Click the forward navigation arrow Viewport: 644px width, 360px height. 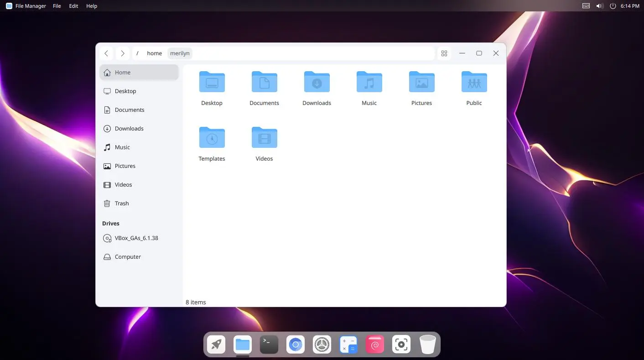[122, 53]
